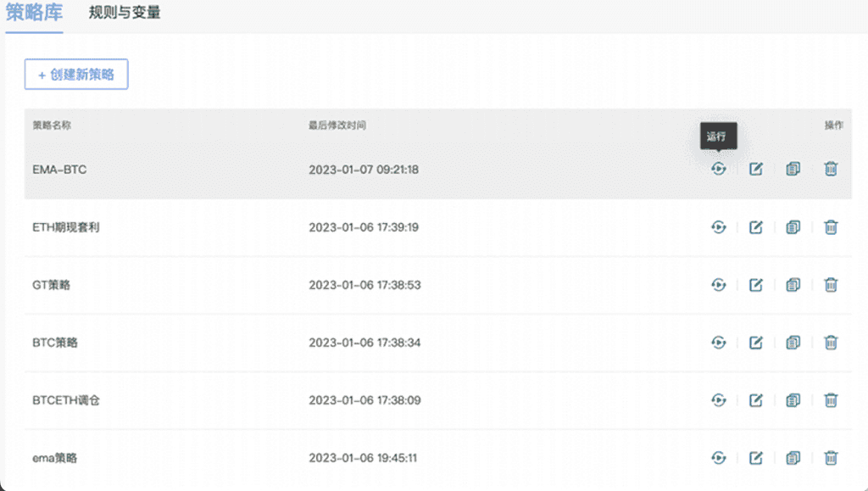868x491 pixels.
Task: Run the EMA-BTC strategy
Action: tap(719, 169)
